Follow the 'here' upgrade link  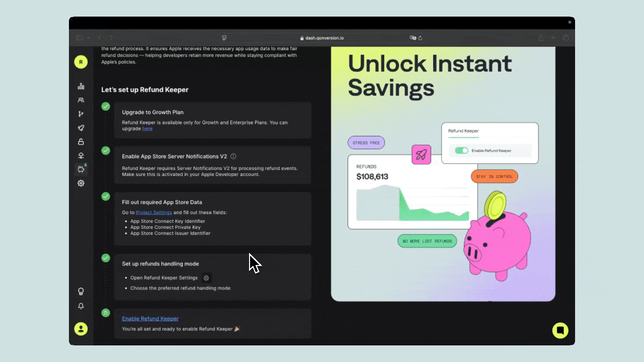[x=147, y=129]
